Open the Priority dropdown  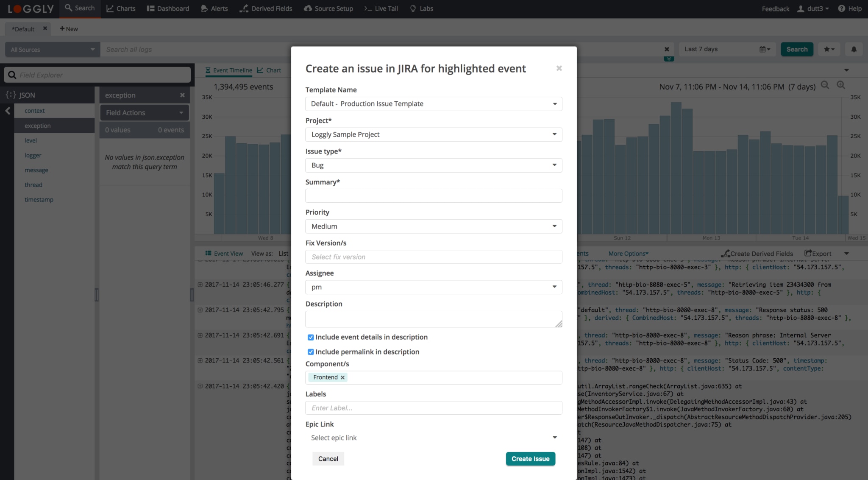click(433, 226)
